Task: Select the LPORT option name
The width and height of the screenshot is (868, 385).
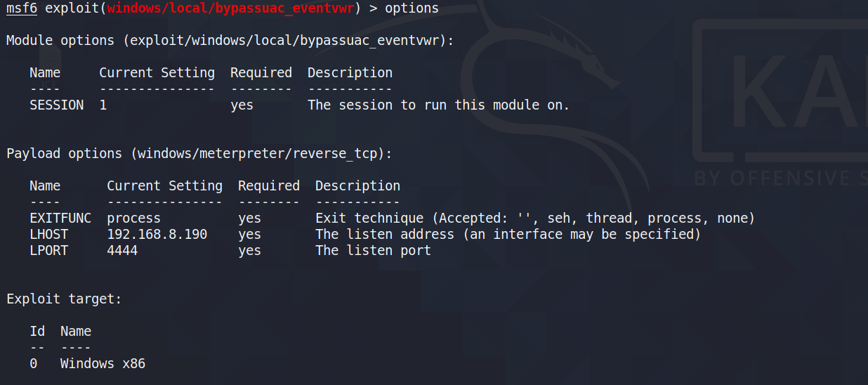Action: point(49,251)
